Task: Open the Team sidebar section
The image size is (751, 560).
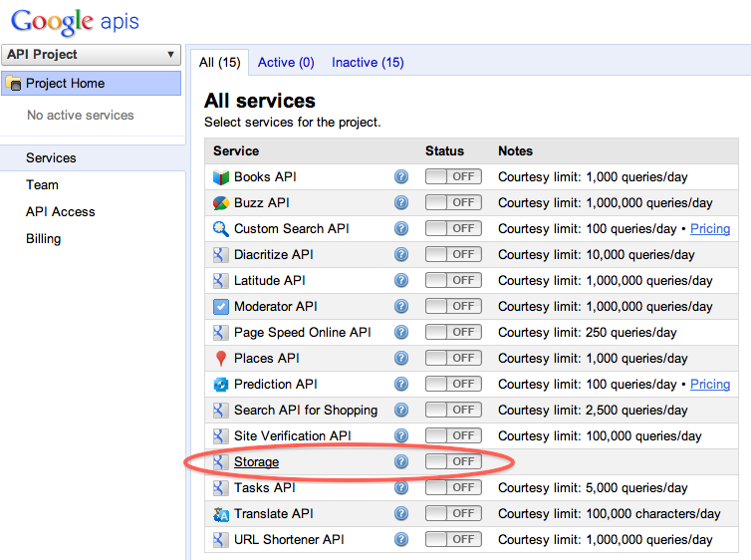Action: pyautogui.click(x=42, y=185)
